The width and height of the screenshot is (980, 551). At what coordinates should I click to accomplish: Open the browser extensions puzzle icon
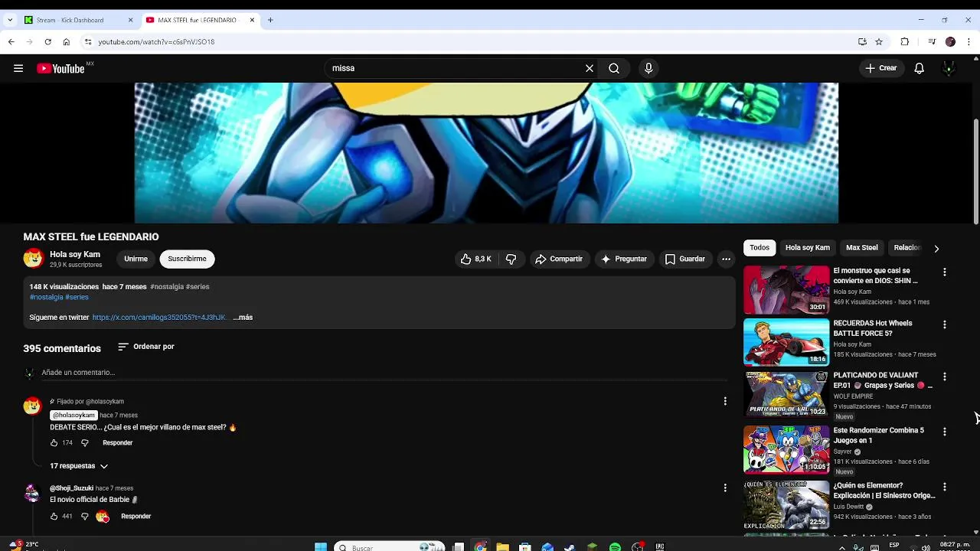(x=904, y=42)
